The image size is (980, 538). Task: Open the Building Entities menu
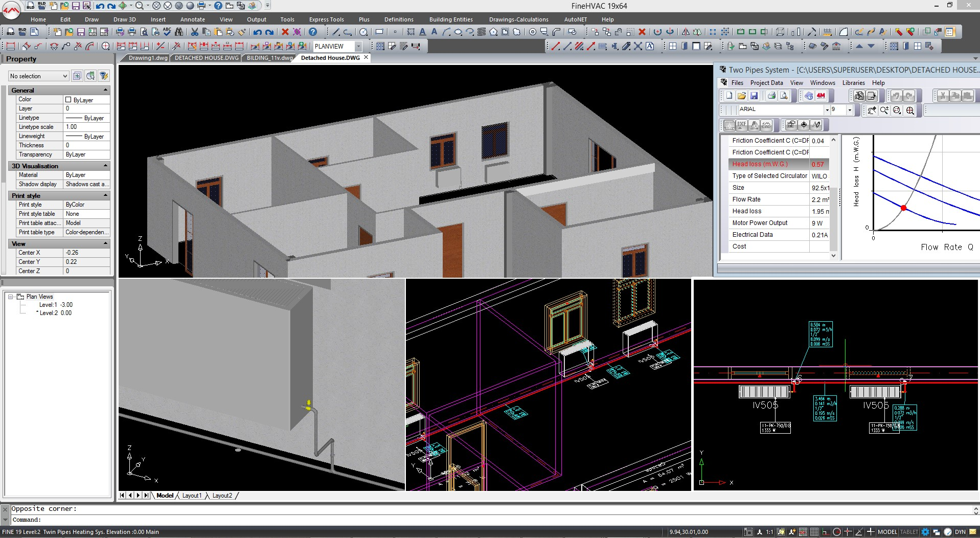point(450,19)
